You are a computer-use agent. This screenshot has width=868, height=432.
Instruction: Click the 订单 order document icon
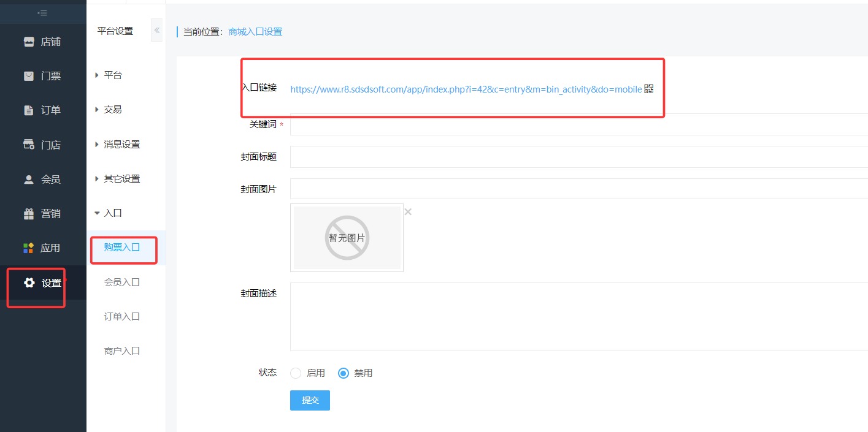[29, 110]
